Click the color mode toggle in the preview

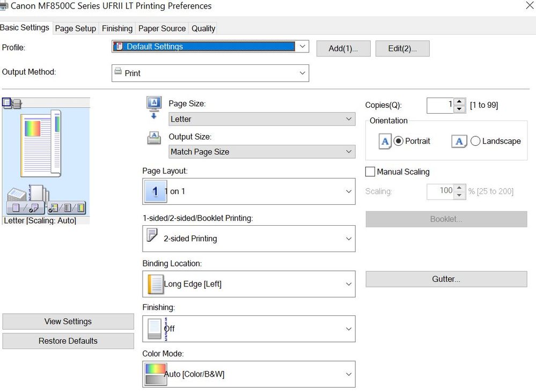(67, 207)
